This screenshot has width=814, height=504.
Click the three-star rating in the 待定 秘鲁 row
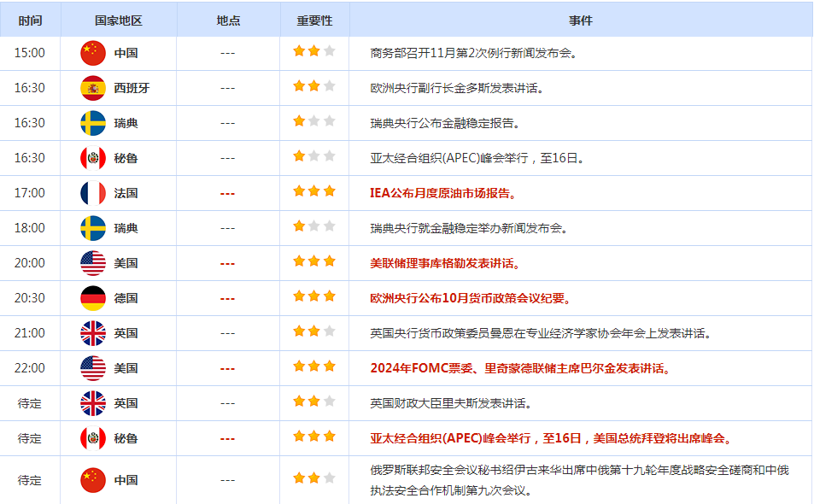click(314, 437)
